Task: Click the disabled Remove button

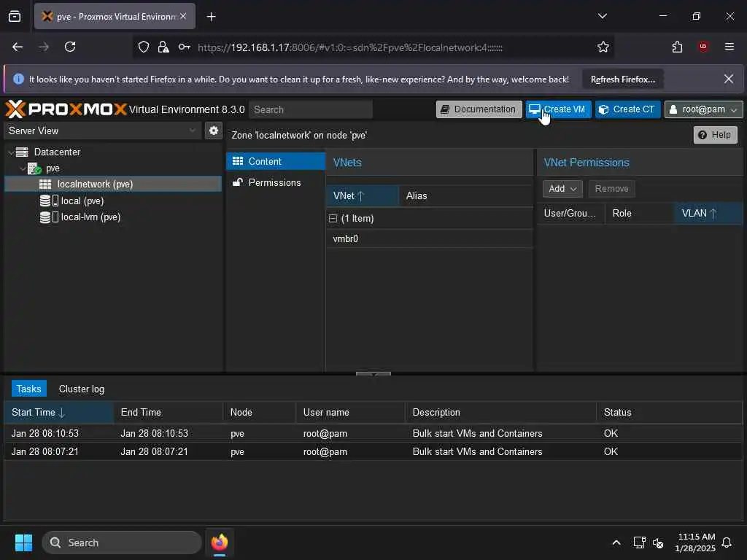Action: (611, 189)
